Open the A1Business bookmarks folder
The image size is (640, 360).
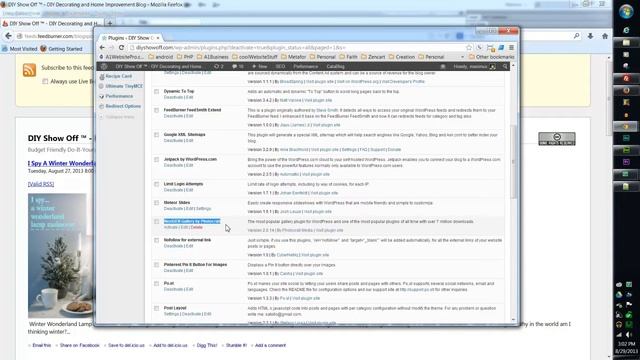(212, 57)
